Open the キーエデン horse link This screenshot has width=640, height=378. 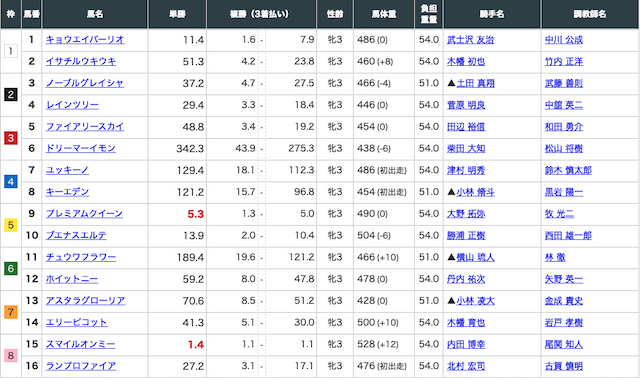(x=67, y=192)
